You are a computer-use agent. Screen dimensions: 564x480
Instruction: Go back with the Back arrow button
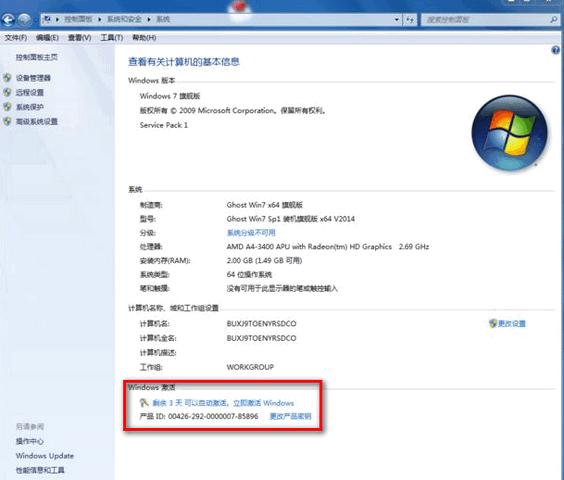[8, 19]
